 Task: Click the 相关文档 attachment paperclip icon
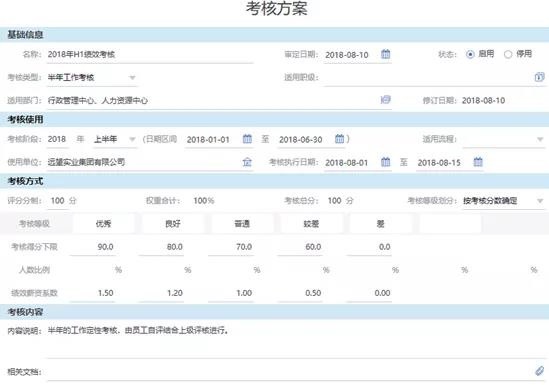[540, 371]
